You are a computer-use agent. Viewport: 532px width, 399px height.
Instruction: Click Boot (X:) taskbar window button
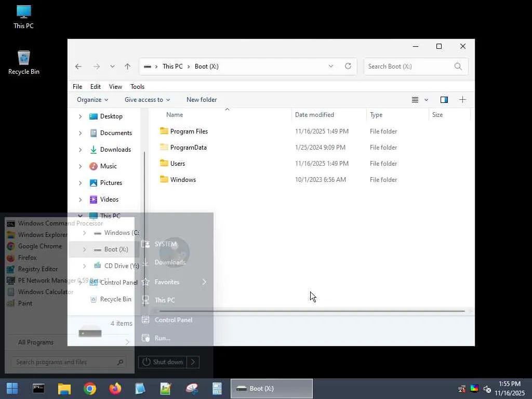pos(271,389)
